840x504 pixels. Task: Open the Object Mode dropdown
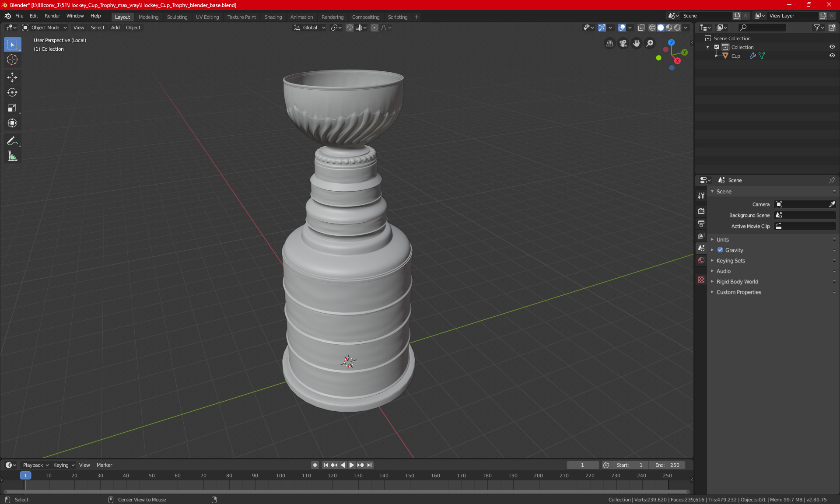(45, 28)
